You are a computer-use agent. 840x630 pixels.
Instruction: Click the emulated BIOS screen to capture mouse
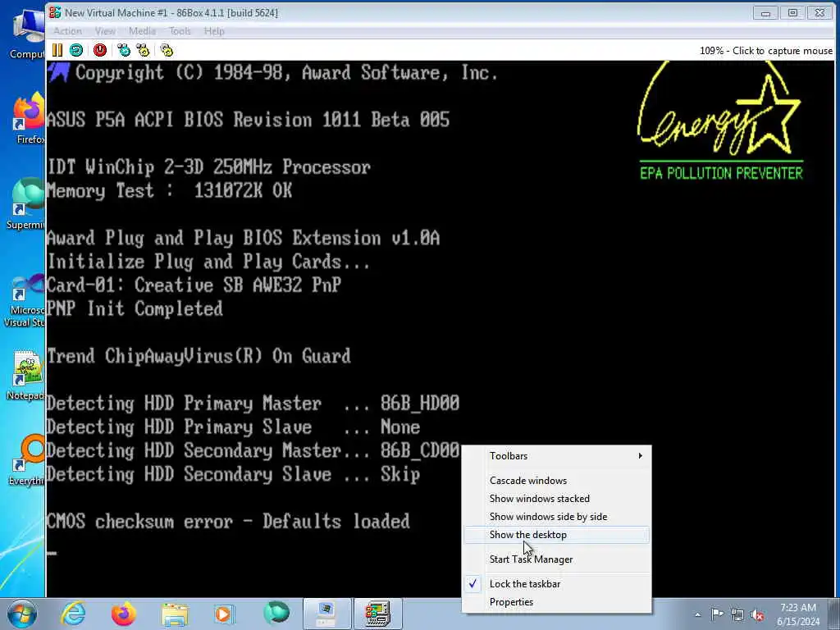(442, 328)
